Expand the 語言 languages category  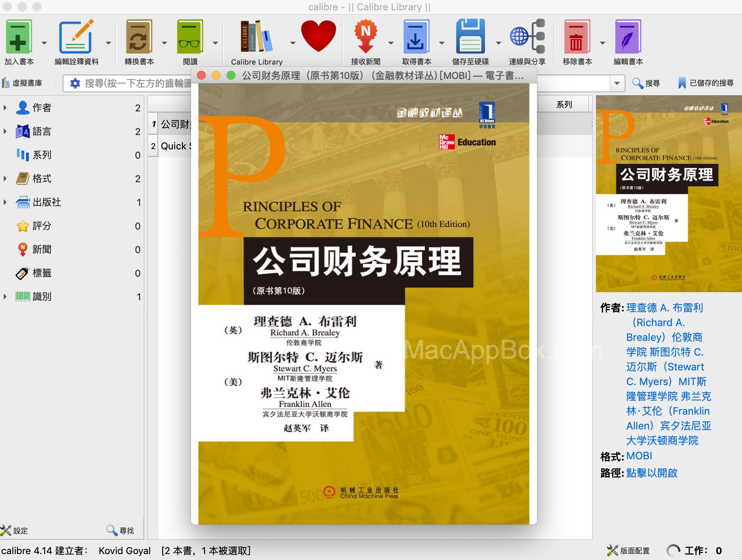(x=5, y=131)
